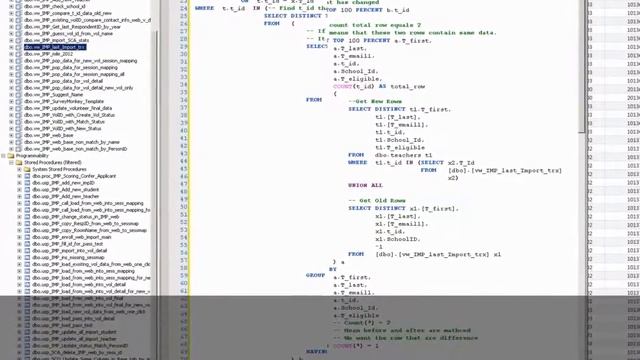Click the view icon for vw_IMP_pop_data_for_vol_detail
This screenshot has width=640, height=360.
pyautogui.click(x=18, y=81)
